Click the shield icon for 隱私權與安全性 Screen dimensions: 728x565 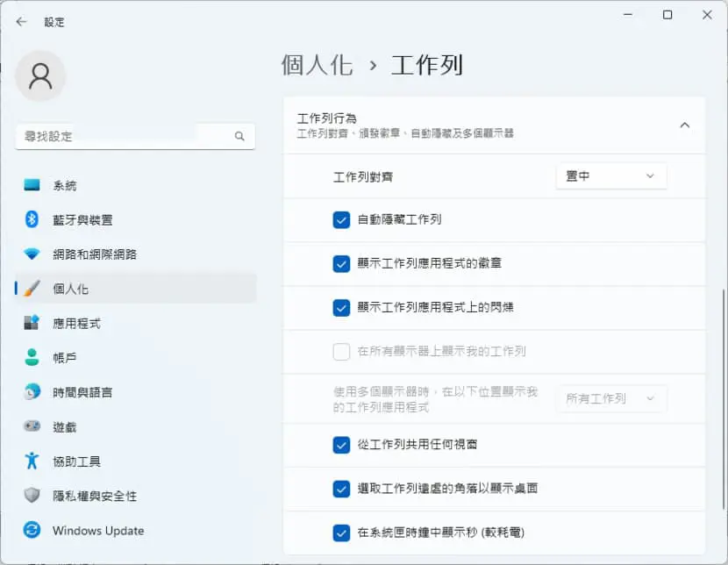(x=32, y=496)
